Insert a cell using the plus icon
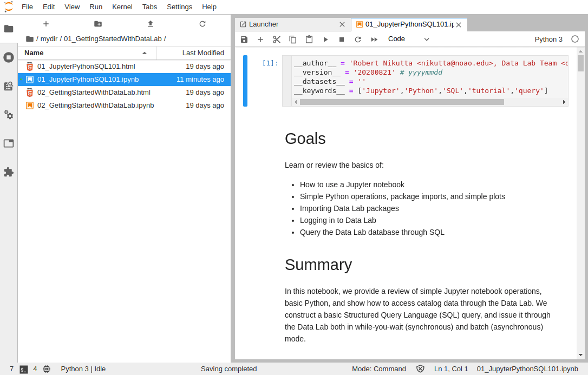The image size is (588, 375). 260,39
